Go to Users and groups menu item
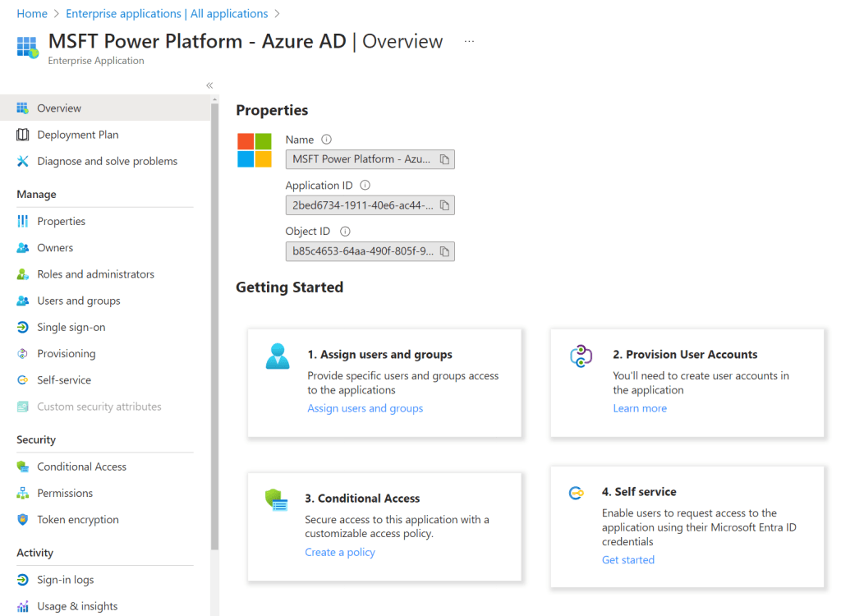Viewport: 841px width, 616px height. coord(78,301)
